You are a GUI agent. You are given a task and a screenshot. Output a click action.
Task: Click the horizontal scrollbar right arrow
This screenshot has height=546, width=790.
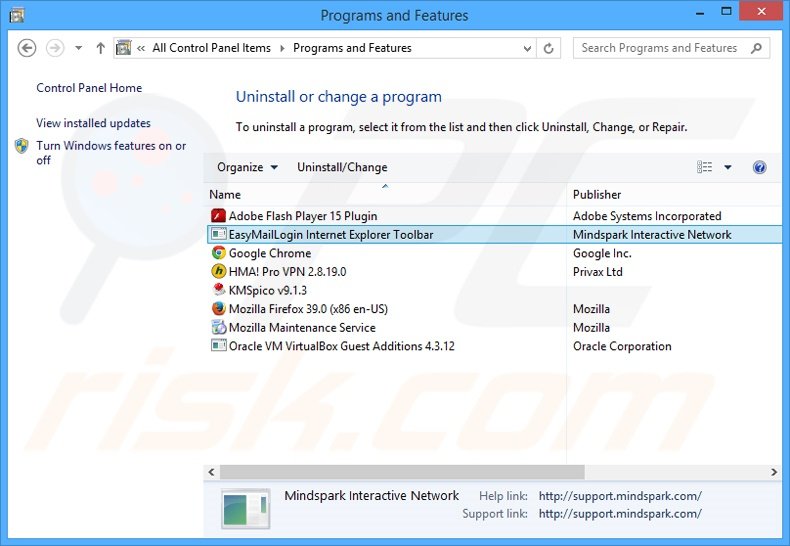click(x=774, y=472)
